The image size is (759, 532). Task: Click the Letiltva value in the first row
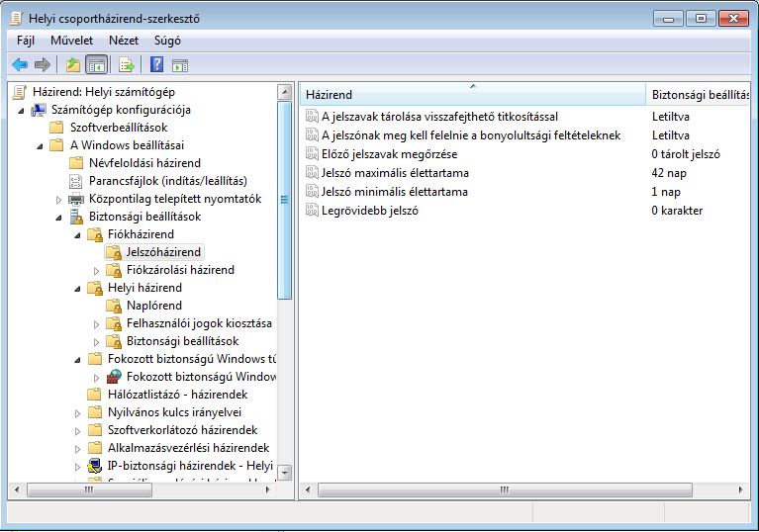click(670, 117)
